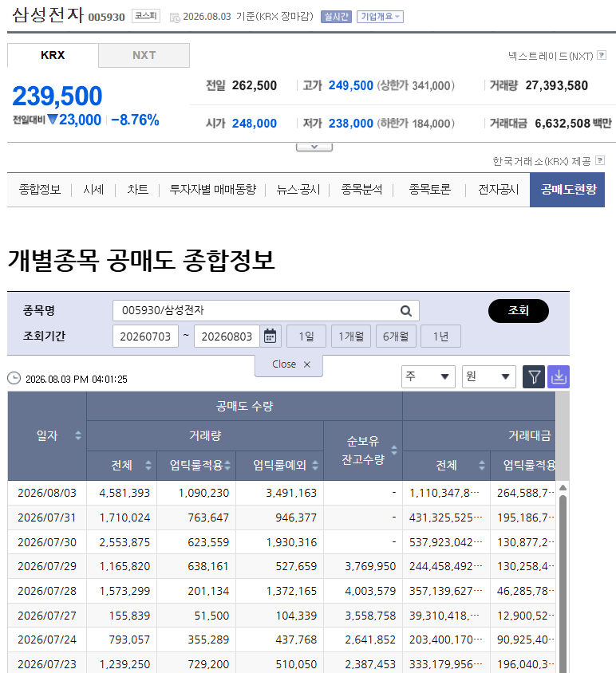Sort by 거래대금 전체 column

[x=481, y=465]
